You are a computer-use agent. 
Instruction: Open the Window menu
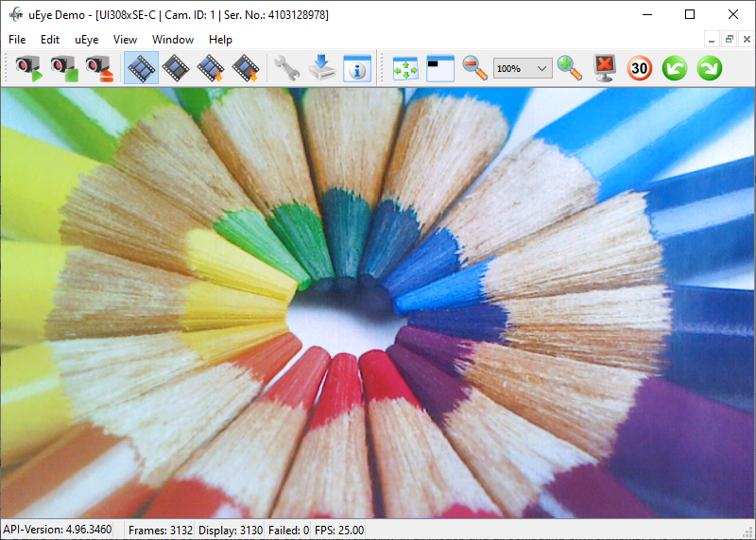point(173,40)
